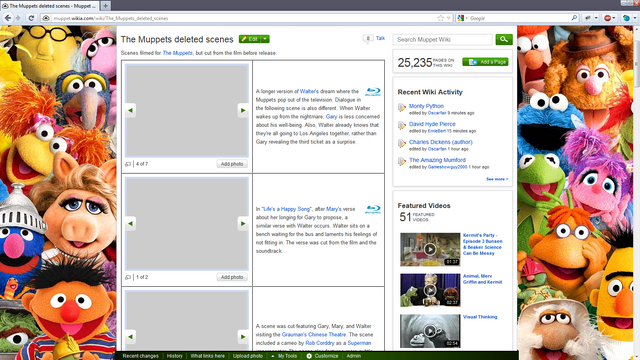Play the Visual Thinking video thumbnail
The width and height of the screenshot is (640, 360).
430,331
